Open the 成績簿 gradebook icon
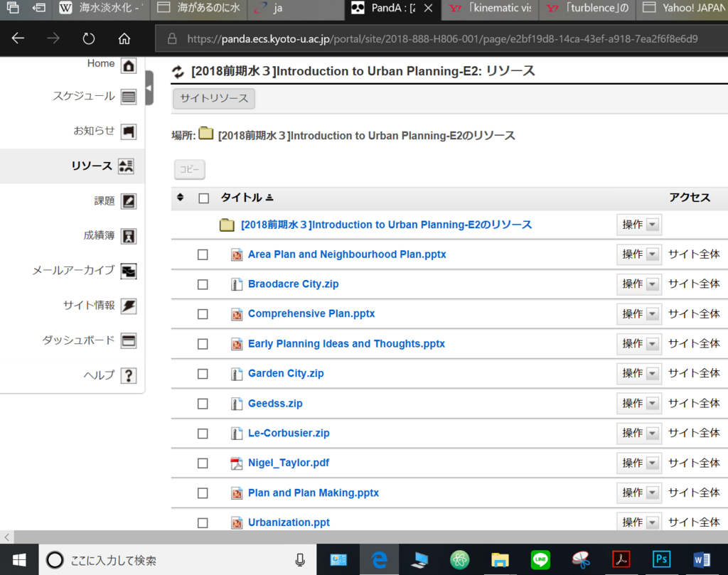The image size is (728, 575). [x=129, y=236]
